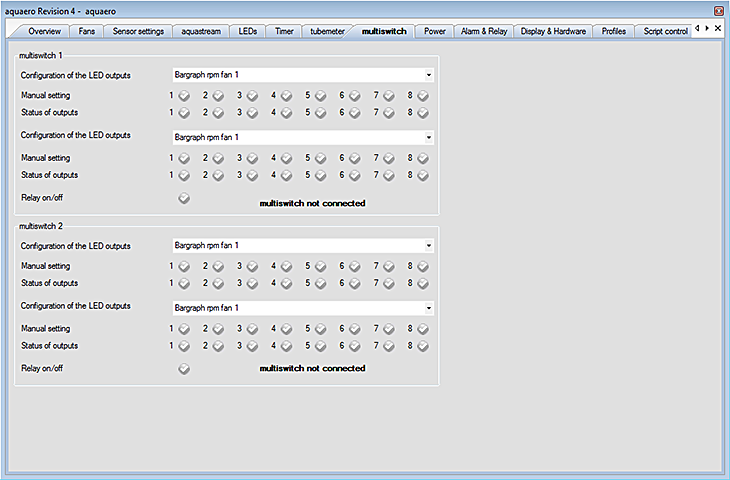Toggle multiswitch 2 lower Manual setting output 6

click(354, 329)
